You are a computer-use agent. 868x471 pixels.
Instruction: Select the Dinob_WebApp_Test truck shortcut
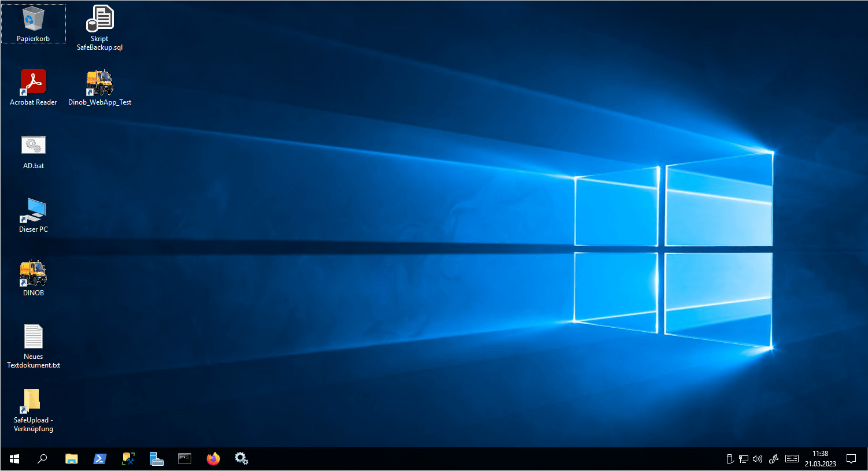(99, 87)
